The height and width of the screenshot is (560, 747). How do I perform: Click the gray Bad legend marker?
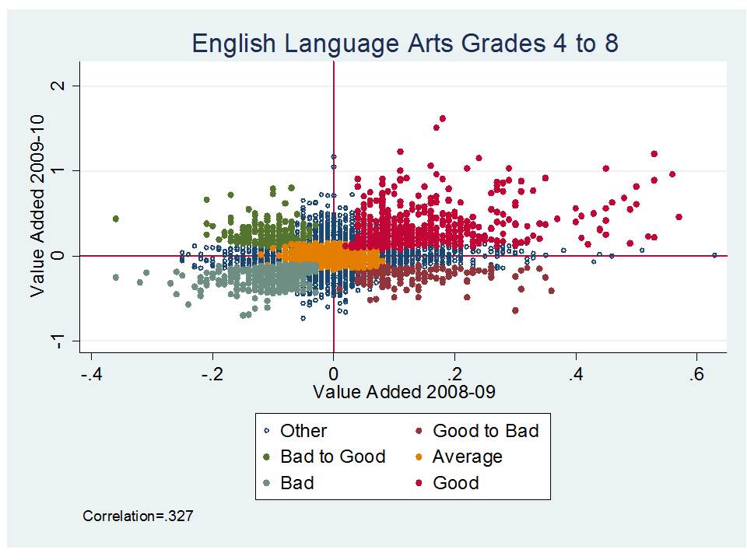tap(267, 483)
